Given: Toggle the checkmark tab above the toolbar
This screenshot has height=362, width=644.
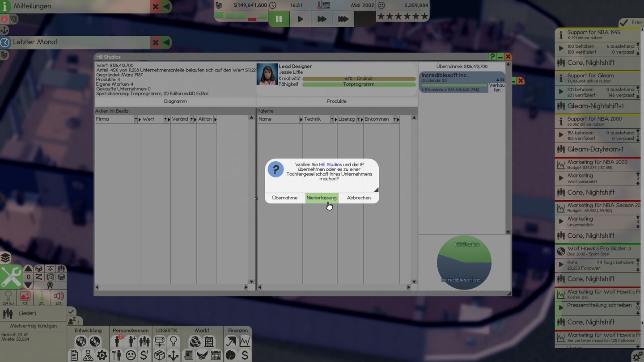Looking at the screenshot, I should pyautogui.click(x=71, y=311).
